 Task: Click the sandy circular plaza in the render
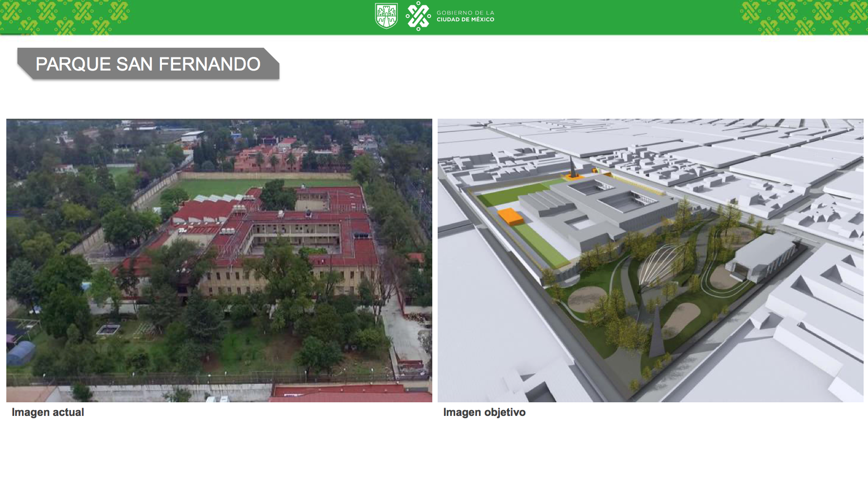586,299
